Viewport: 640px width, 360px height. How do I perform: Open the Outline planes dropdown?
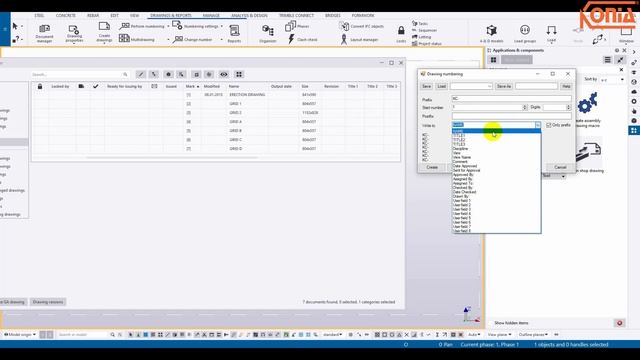coord(533,334)
